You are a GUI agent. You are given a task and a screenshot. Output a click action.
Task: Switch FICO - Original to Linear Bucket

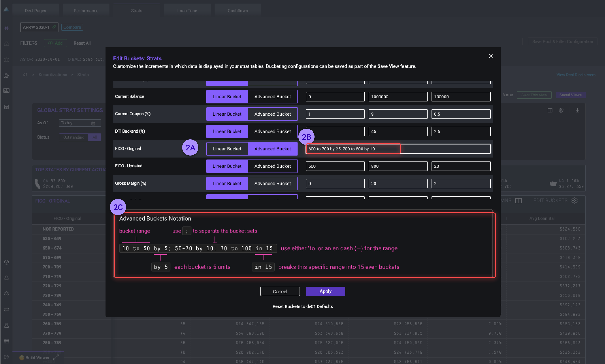tap(227, 149)
